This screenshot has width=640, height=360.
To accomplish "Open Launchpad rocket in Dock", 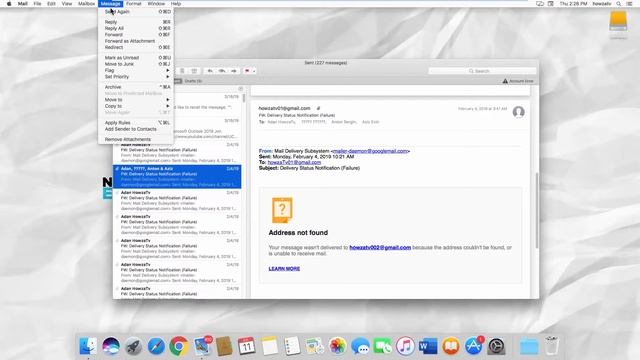I will tap(133, 346).
